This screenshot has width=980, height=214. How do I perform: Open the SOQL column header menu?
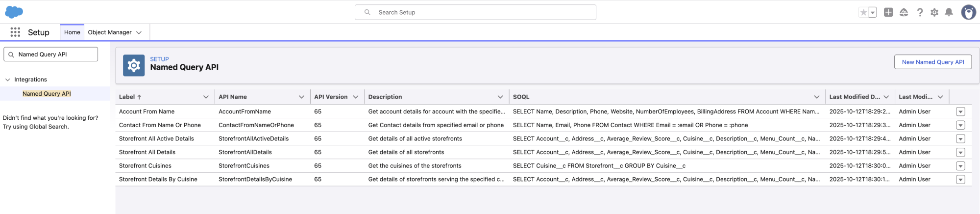point(817,97)
